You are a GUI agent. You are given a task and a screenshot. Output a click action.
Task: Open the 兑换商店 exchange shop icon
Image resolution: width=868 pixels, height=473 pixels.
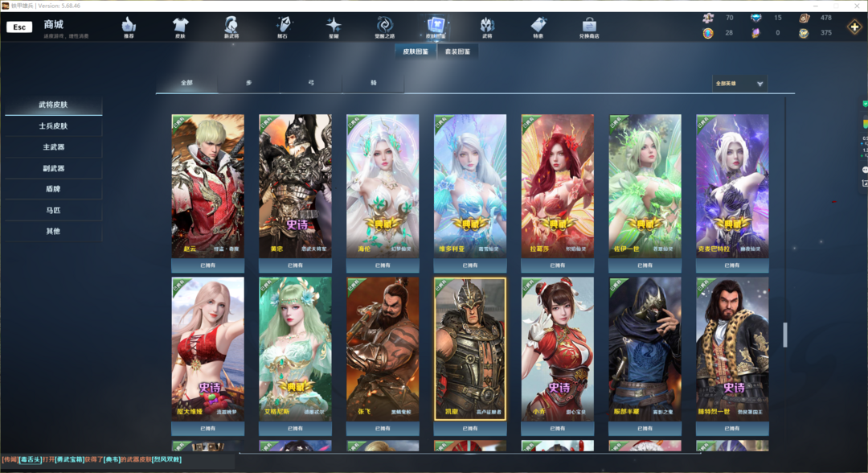pyautogui.click(x=589, y=27)
